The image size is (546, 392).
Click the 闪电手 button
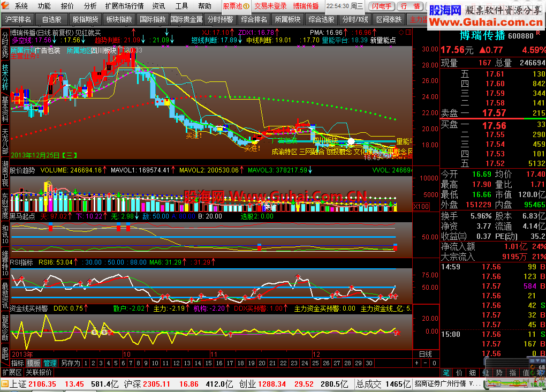(x=381, y=6)
